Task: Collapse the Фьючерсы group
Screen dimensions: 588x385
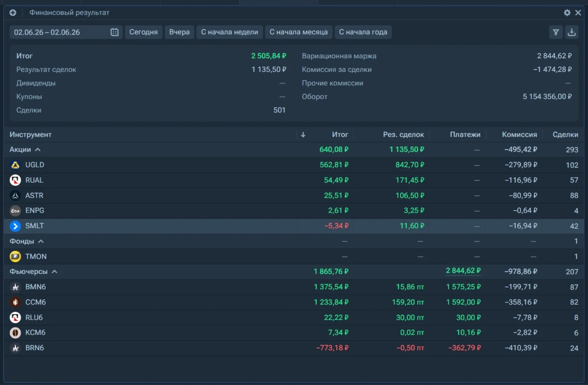Action: 55,272
